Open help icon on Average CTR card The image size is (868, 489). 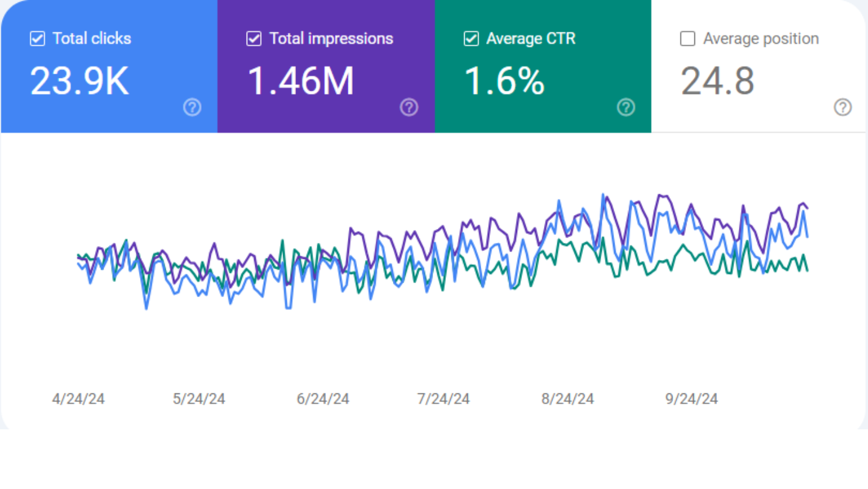pos(626,108)
